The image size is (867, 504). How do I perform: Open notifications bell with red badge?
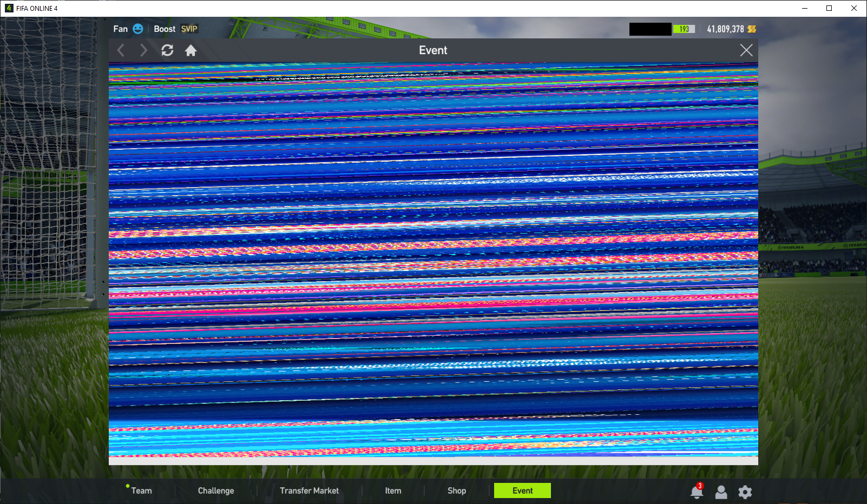697,492
